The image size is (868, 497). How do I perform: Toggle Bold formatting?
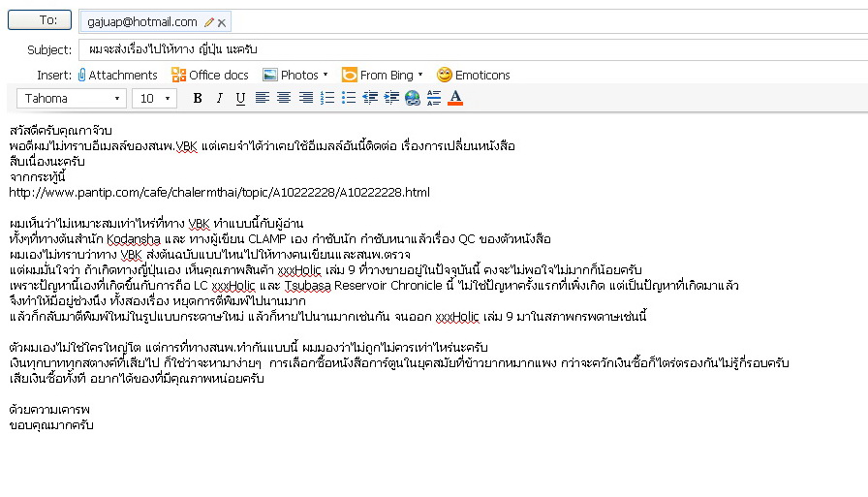(197, 99)
